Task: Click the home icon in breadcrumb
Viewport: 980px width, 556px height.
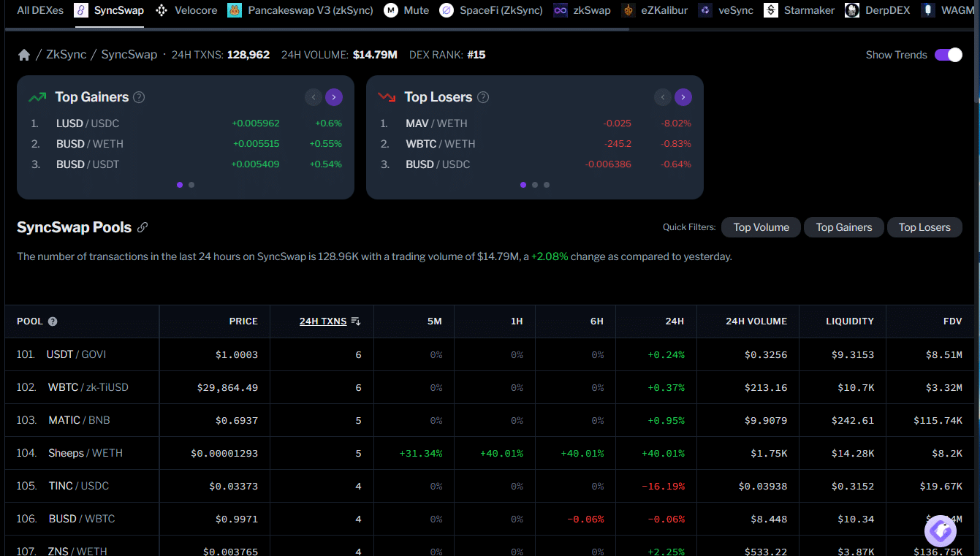Action: (x=24, y=55)
